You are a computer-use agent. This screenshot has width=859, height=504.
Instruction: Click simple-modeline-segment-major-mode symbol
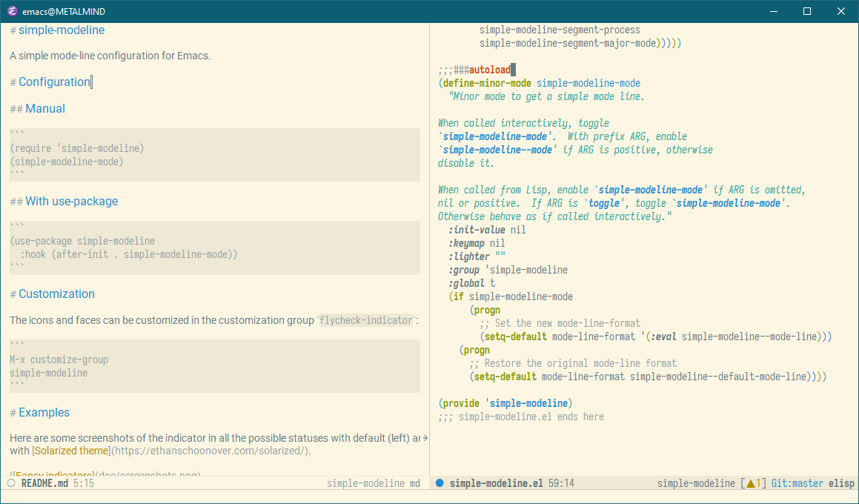point(568,43)
